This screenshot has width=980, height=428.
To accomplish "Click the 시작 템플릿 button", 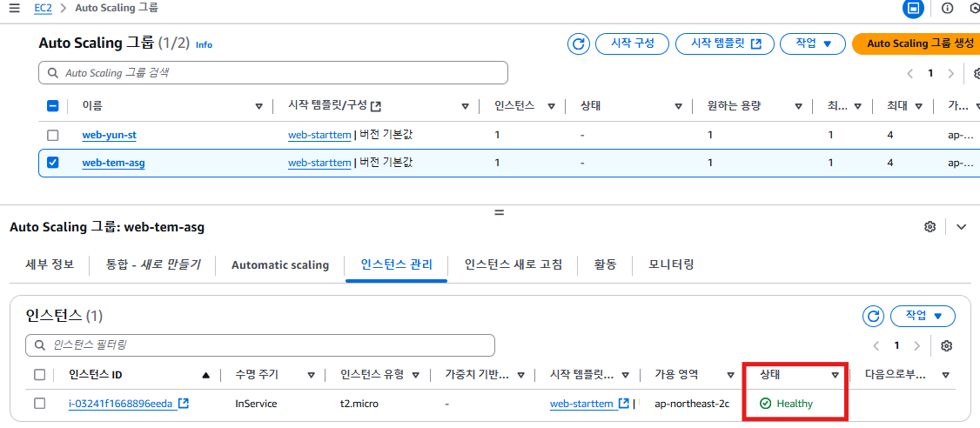I will 725,43.
